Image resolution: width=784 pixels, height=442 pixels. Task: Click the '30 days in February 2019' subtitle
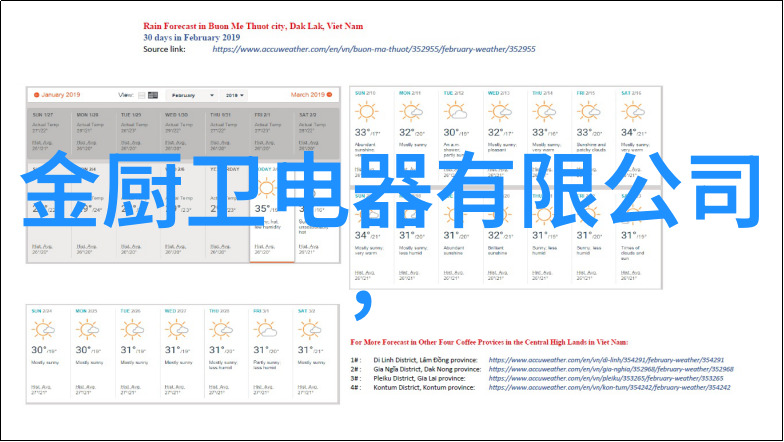pyautogui.click(x=192, y=38)
